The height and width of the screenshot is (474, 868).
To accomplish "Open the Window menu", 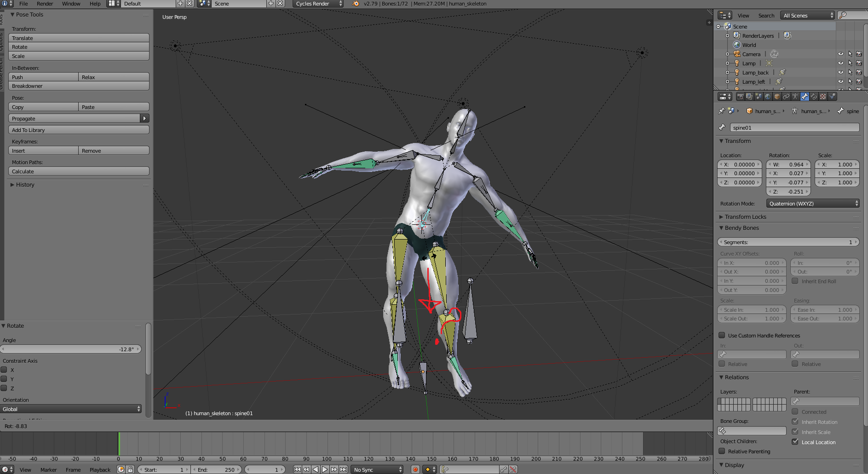I will (x=71, y=4).
